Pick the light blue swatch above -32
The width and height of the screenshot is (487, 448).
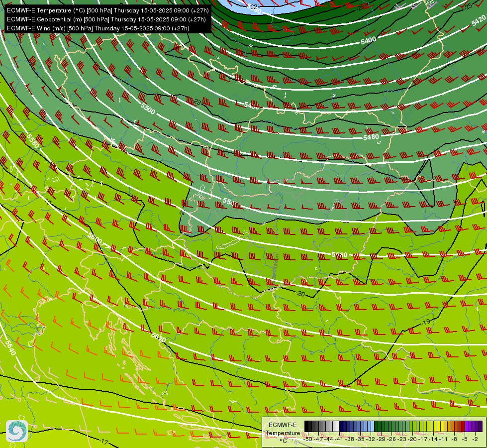tap(373, 426)
